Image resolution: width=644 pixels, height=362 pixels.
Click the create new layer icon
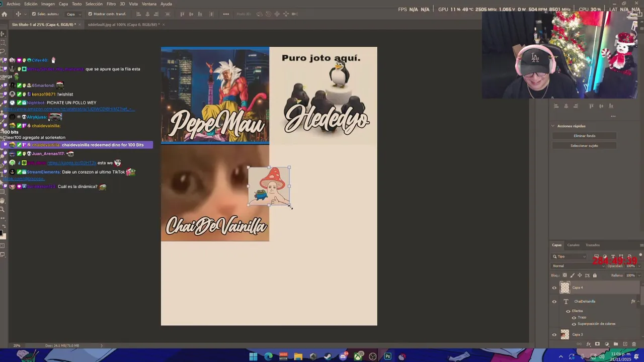625,344
